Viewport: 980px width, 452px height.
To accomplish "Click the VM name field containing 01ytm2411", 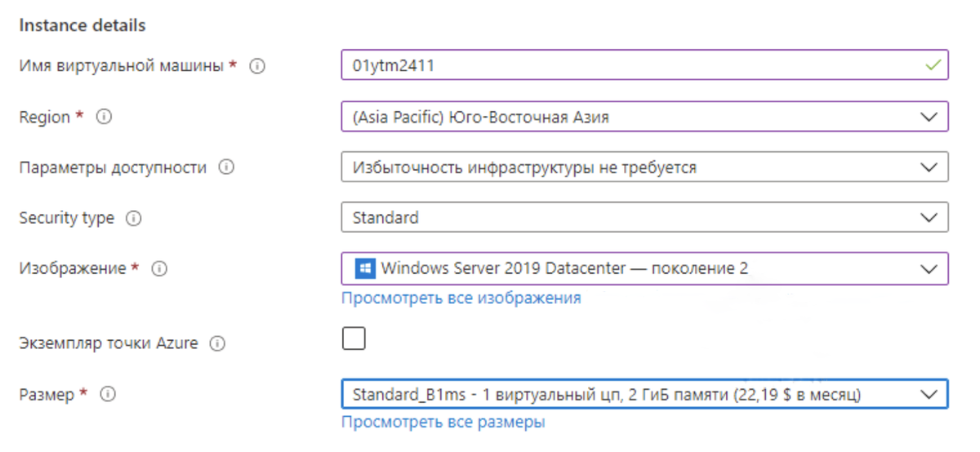I will point(644,66).
